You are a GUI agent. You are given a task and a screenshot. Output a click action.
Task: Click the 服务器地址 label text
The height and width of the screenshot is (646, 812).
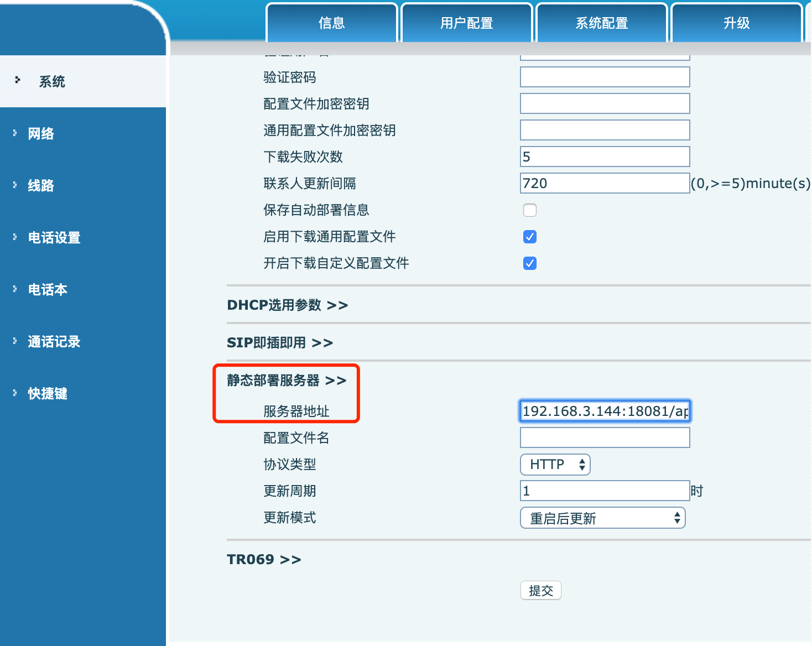click(x=296, y=411)
